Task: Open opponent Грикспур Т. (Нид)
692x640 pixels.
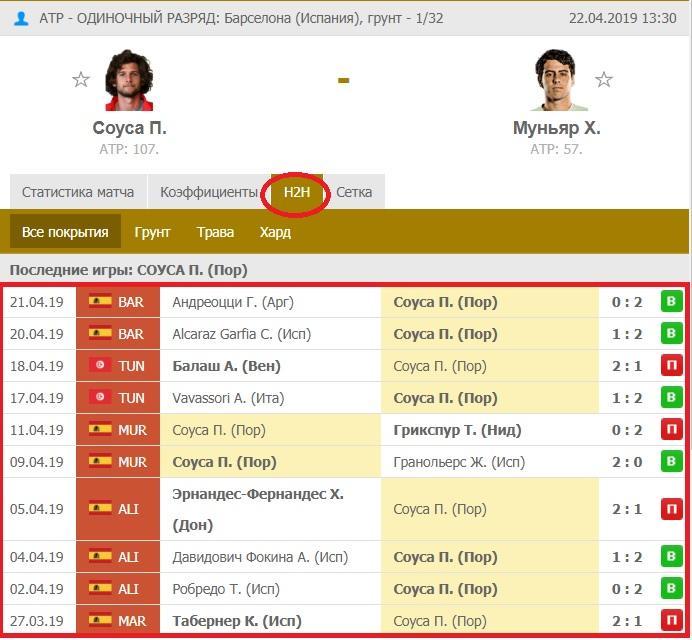Action: tap(457, 430)
